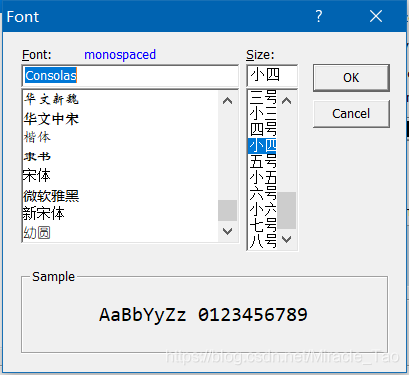
Task: Select 华文新魏 in the font list
Action: pos(51,99)
